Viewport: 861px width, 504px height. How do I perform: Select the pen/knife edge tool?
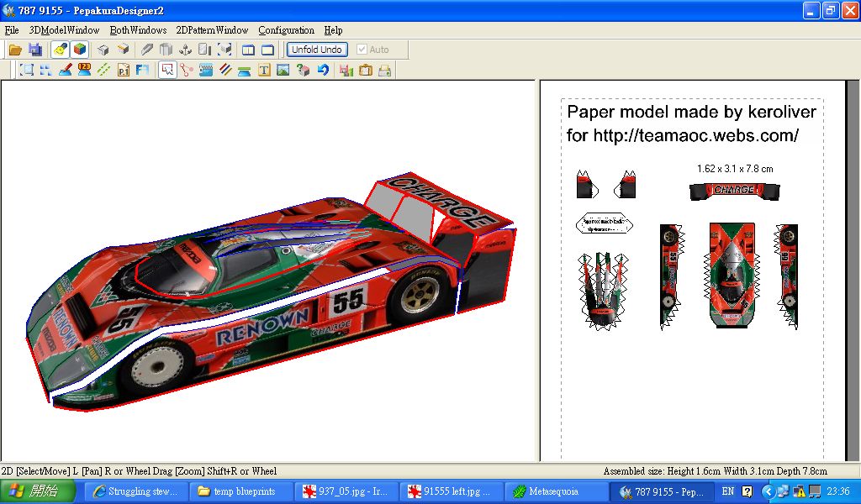(146, 50)
